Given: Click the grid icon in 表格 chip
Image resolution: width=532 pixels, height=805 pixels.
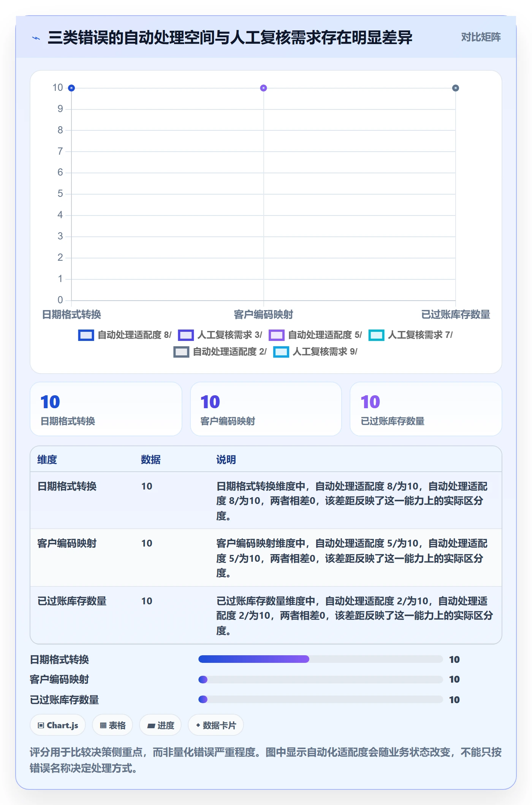Looking at the screenshot, I should pos(103,726).
